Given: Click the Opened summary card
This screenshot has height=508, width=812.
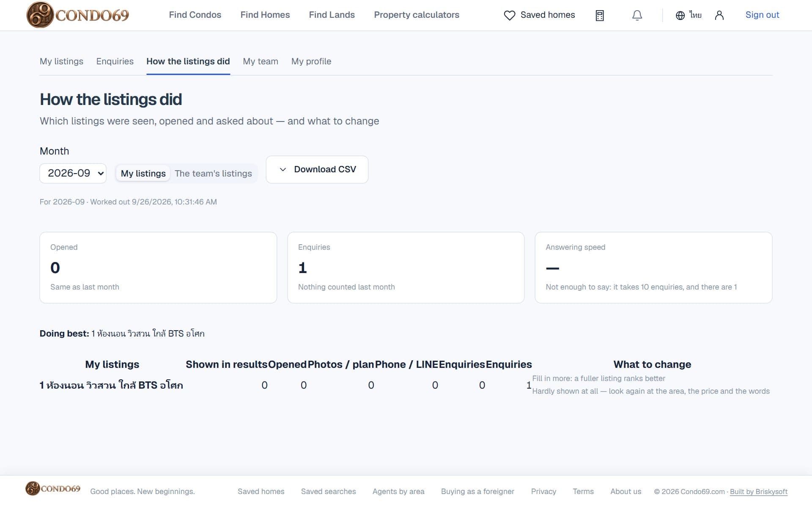Looking at the screenshot, I should [158, 268].
